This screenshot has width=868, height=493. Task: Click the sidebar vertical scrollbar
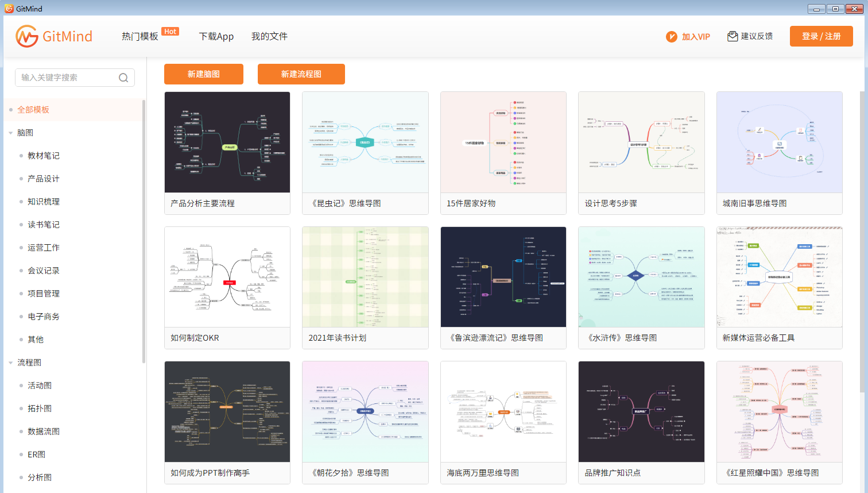pos(144,231)
